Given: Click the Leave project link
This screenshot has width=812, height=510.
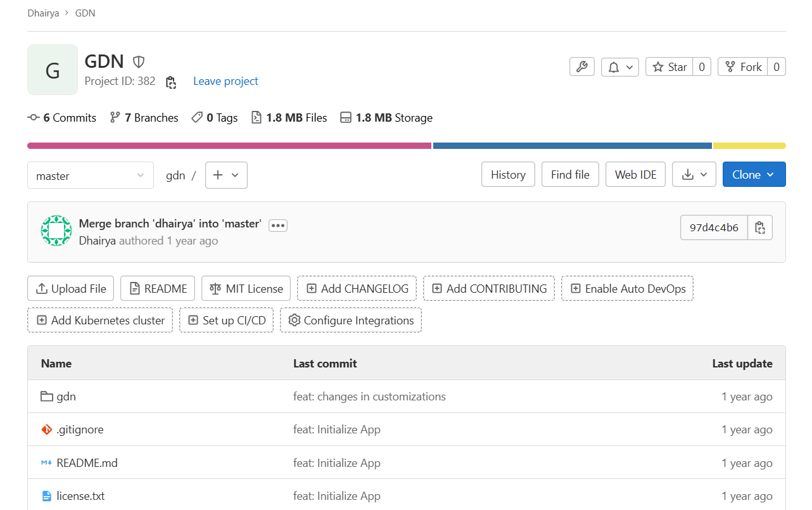Looking at the screenshot, I should pyautogui.click(x=225, y=81).
